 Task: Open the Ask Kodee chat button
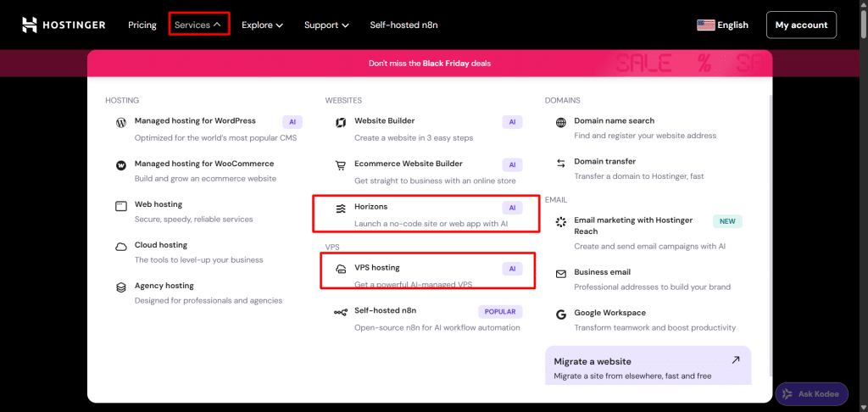(811, 394)
